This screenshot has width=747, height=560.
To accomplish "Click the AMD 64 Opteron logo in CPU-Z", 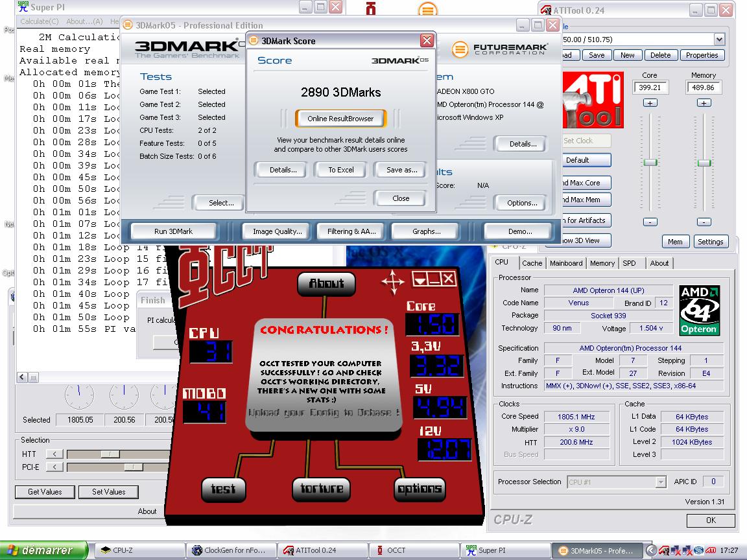I will [700, 310].
